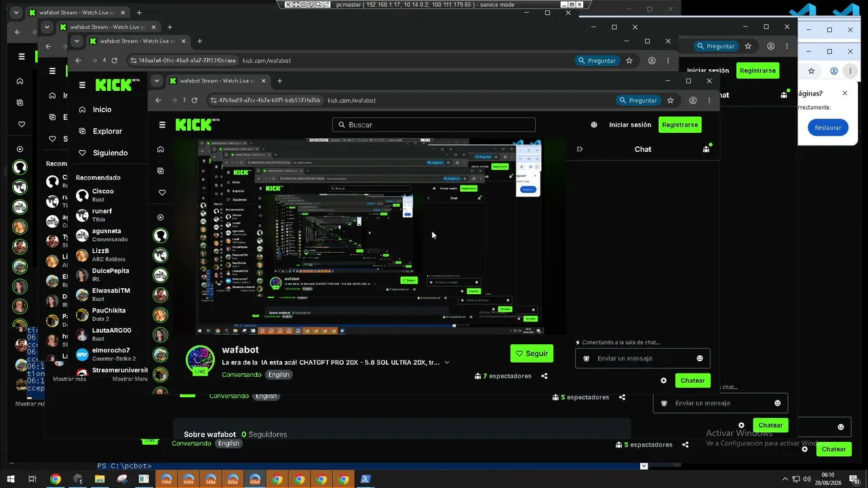Click the English tag under the wafabot title
The image size is (868, 488).
point(278,375)
